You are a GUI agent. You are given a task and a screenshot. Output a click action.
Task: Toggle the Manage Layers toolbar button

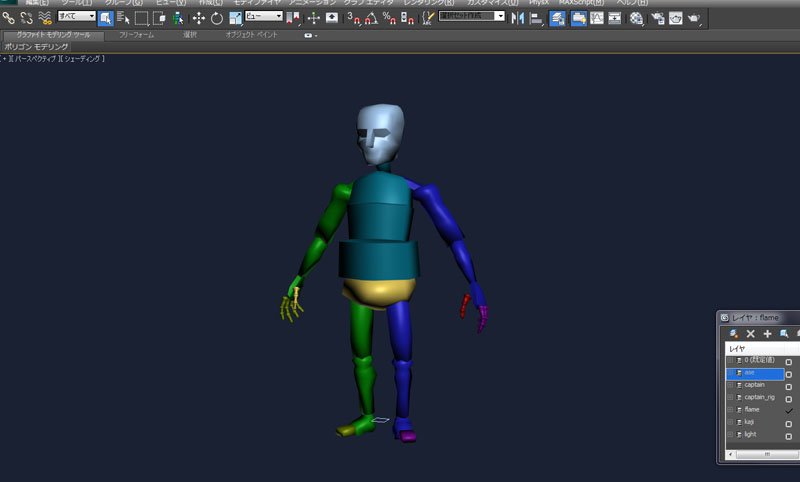coord(557,18)
